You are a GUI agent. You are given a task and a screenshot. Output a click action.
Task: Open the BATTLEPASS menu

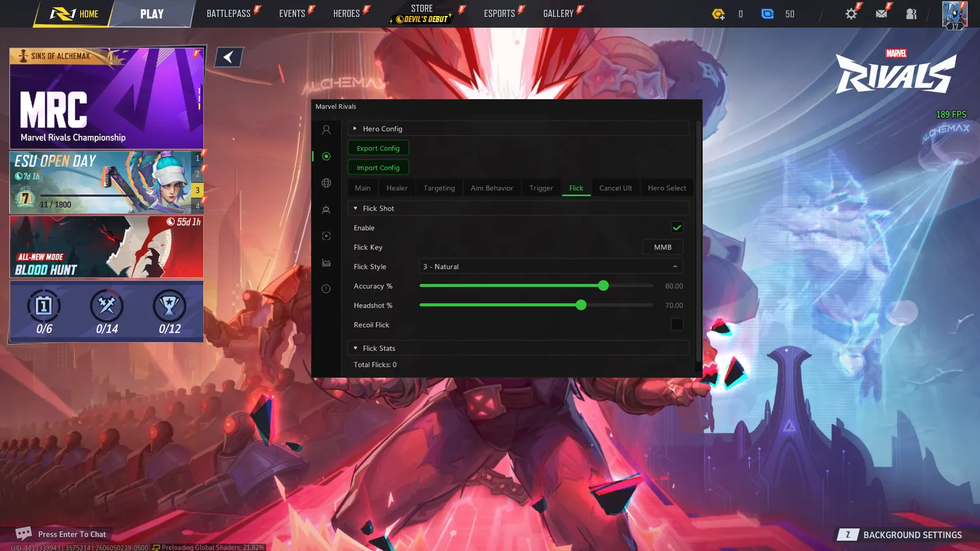pos(228,13)
